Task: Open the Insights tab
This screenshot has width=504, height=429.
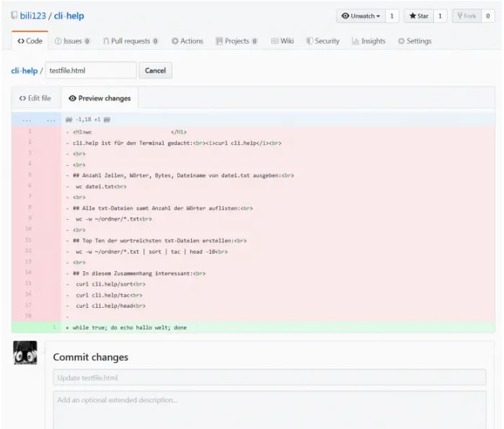Action: pyautogui.click(x=368, y=41)
